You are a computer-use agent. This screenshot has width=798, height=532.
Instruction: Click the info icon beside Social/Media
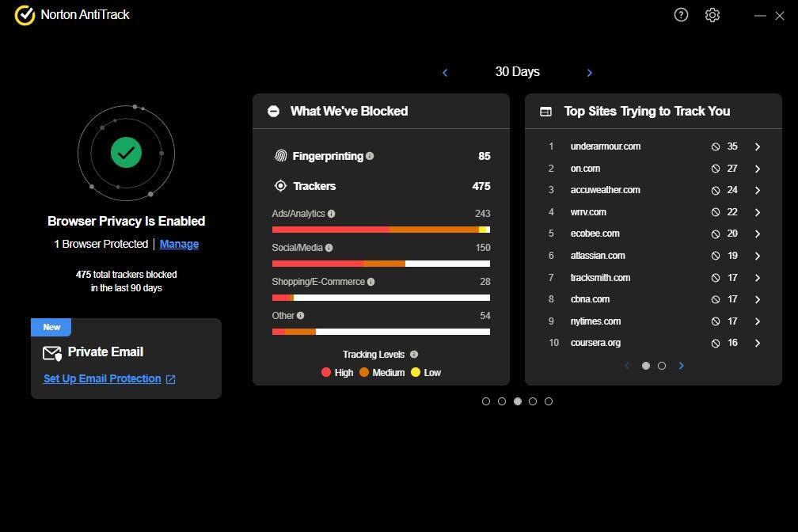click(x=329, y=248)
